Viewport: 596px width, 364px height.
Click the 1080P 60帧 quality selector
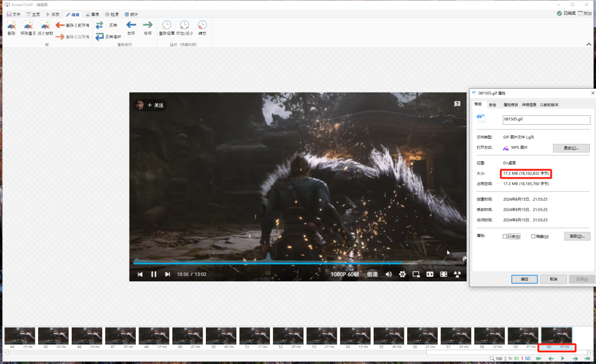[x=344, y=274]
